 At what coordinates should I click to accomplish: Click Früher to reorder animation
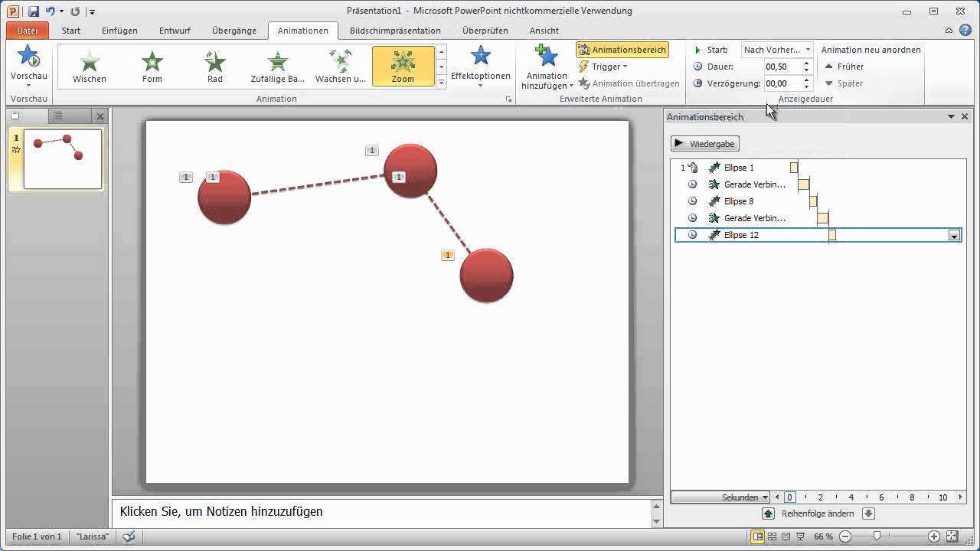(844, 67)
